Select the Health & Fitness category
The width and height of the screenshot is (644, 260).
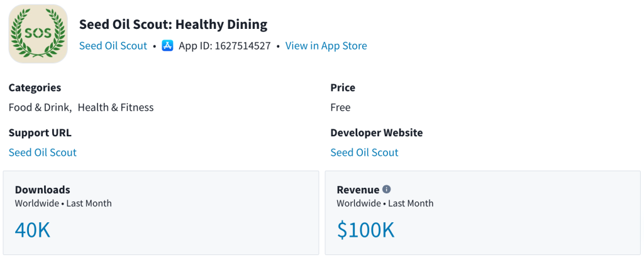(x=116, y=107)
